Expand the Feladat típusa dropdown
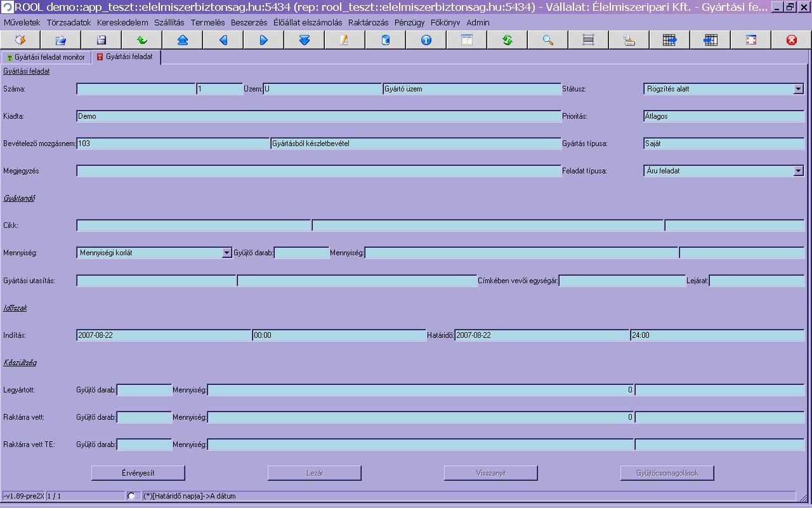This screenshot has height=508, width=812. 798,171
